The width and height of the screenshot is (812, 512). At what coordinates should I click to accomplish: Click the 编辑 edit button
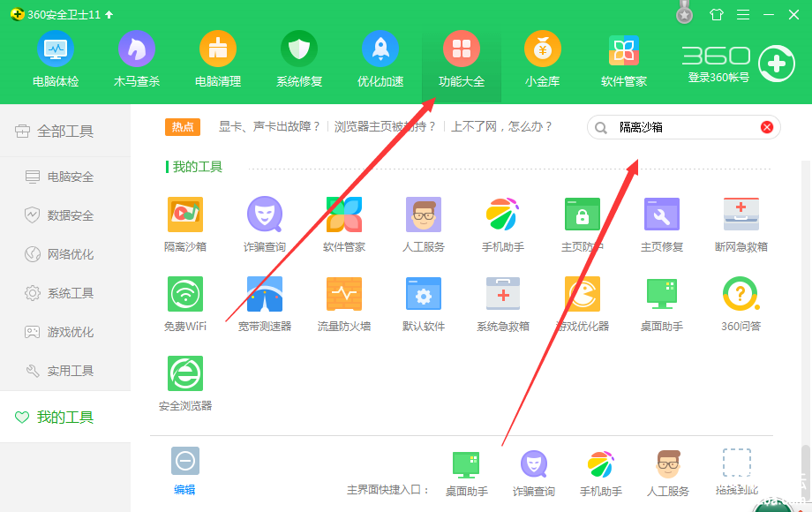tap(184, 471)
